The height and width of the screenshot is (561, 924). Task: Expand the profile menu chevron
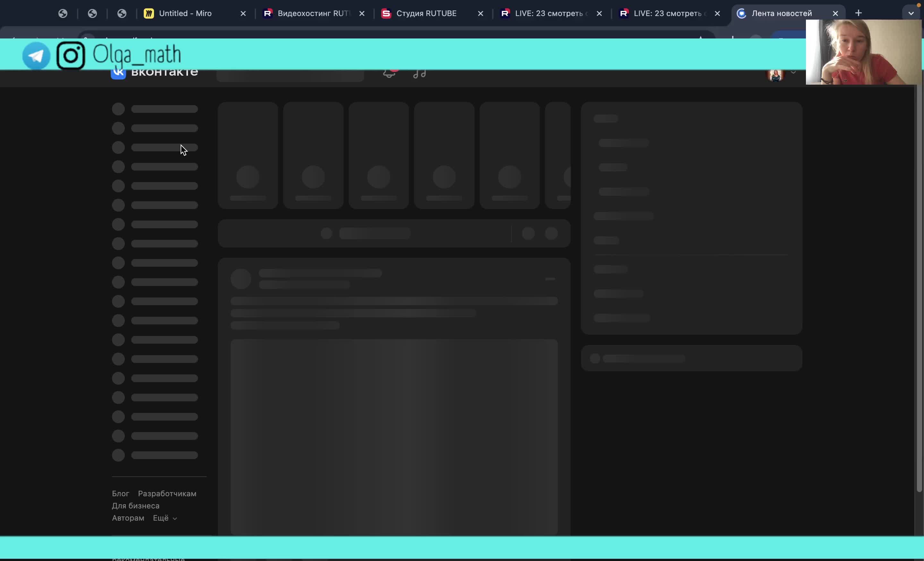tap(793, 72)
